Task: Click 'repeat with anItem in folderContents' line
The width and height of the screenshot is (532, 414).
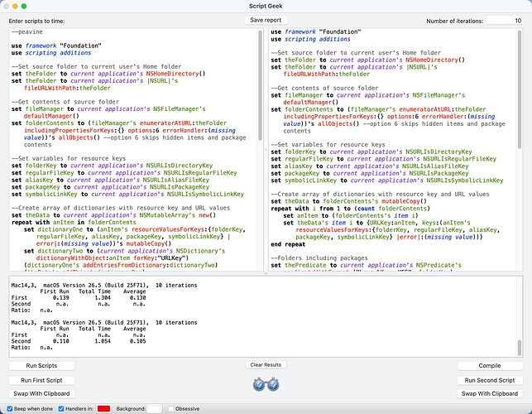Action: coord(74,222)
